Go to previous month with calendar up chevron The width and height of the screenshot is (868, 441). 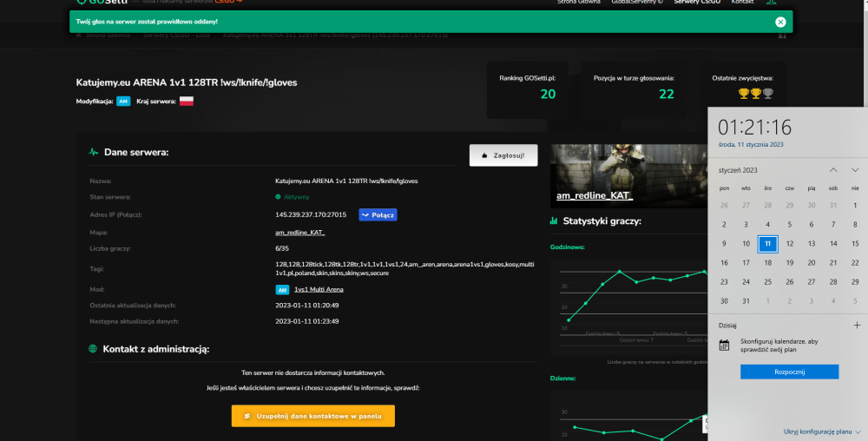[x=833, y=170]
